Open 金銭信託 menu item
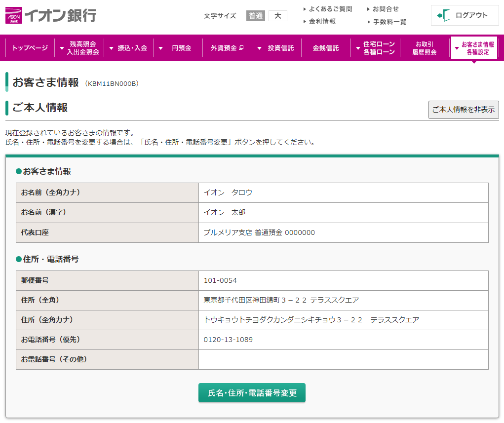The height and width of the screenshot is (423, 504). (326, 48)
